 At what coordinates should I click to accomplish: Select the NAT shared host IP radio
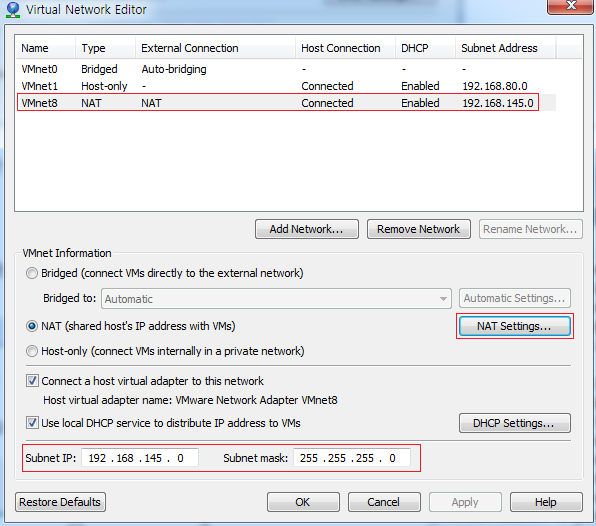(x=32, y=326)
